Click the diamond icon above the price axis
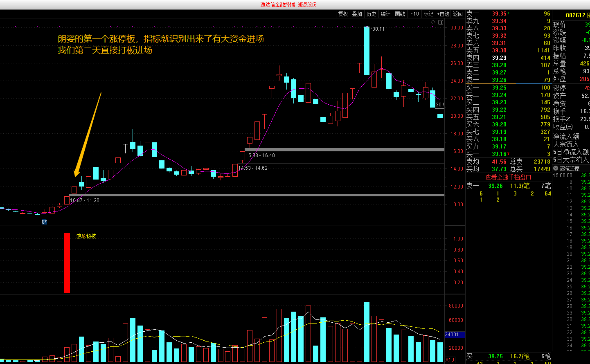590x364 pixels. click(433, 22)
